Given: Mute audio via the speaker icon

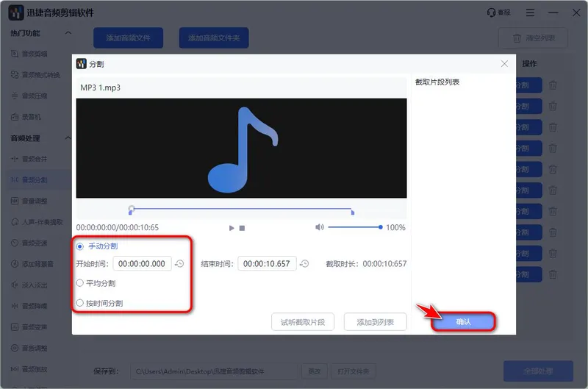Looking at the screenshot, I should point(319,227).
